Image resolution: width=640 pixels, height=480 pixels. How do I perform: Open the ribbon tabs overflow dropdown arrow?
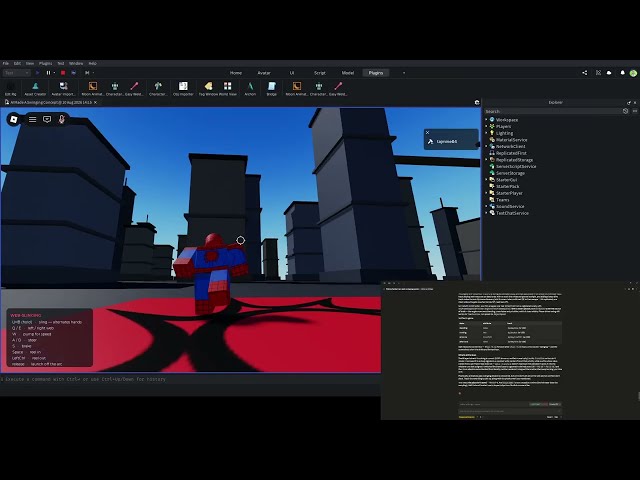tap(404, 73)
